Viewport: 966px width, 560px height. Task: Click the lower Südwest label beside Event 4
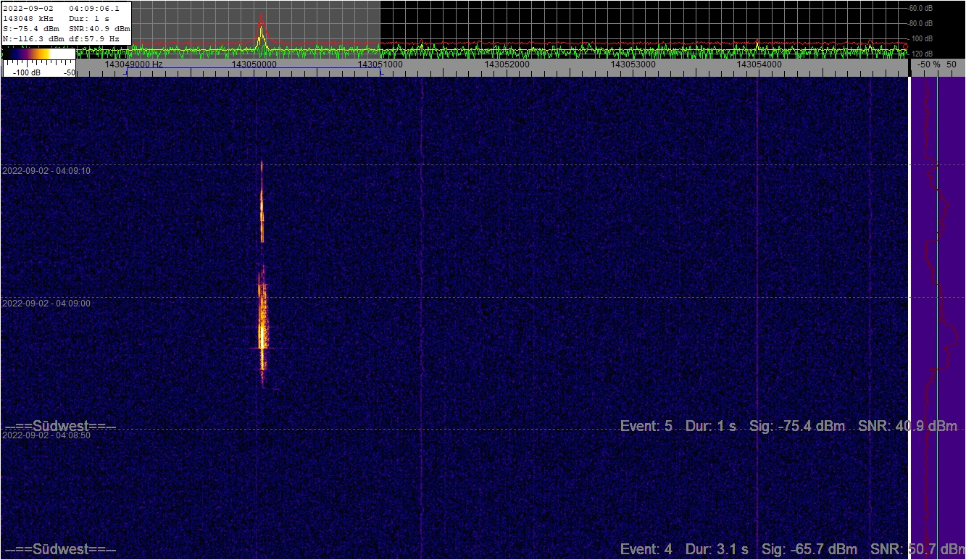click(60, 549)
